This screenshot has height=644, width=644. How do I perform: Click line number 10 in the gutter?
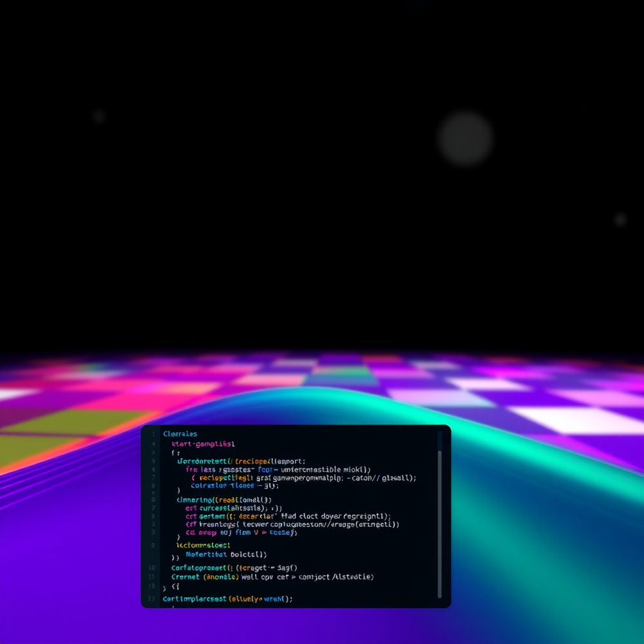(153, 568)
